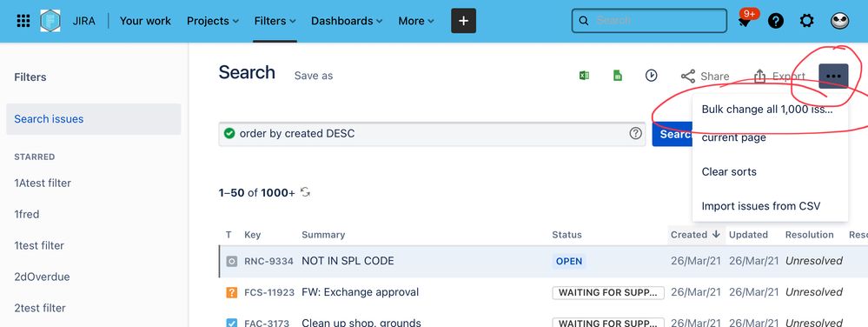Open summary Clean up shop, grounds

361,323
